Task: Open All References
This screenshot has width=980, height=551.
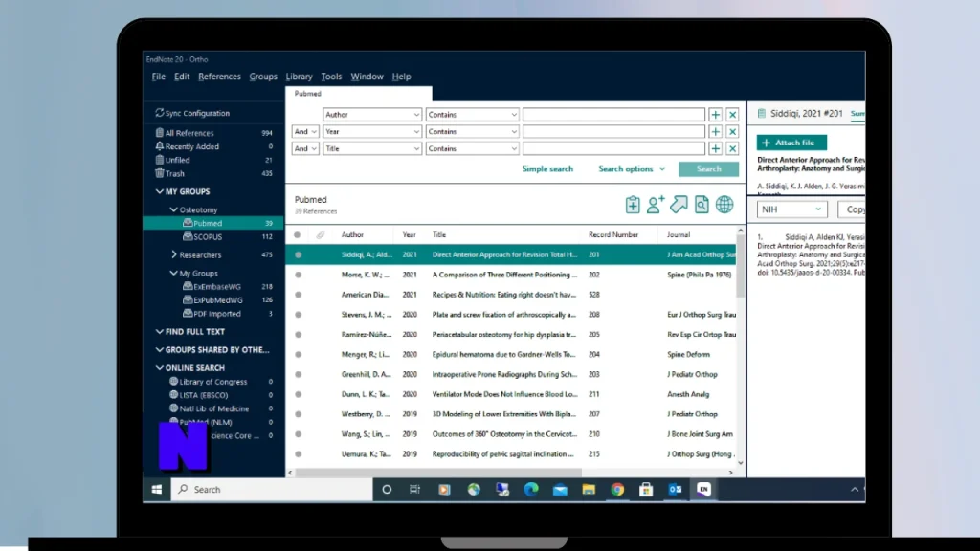Action: point(189,133)
